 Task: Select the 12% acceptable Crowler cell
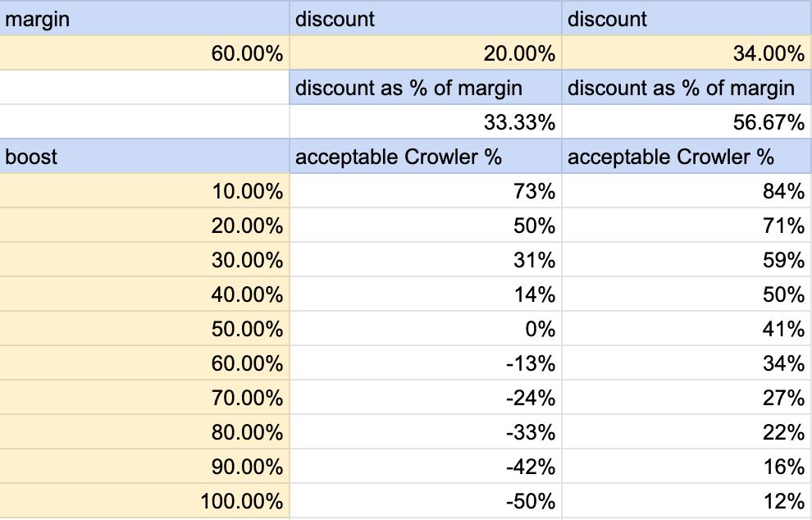[x=687, y=501]
